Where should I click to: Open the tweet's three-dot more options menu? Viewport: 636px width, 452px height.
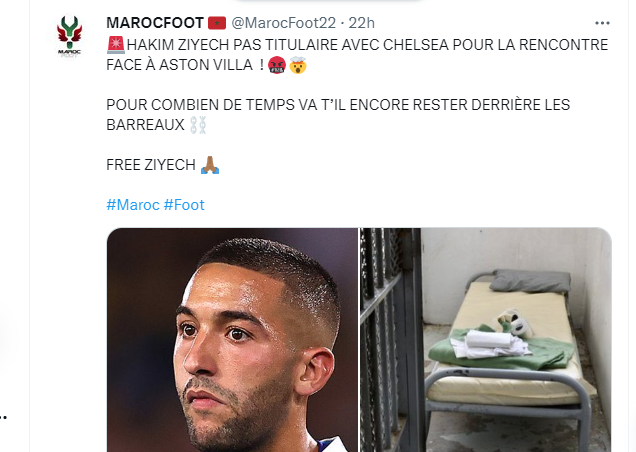pyautogui.click(x=602, y=23)
